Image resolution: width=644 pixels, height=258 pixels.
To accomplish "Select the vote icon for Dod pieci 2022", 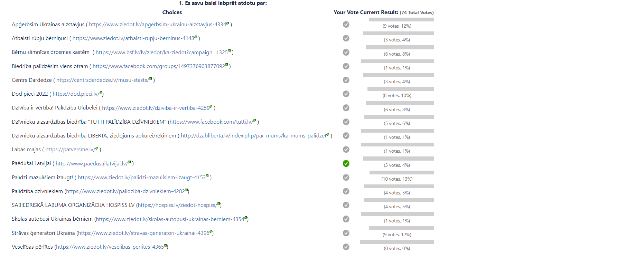I will coord(346,94).
